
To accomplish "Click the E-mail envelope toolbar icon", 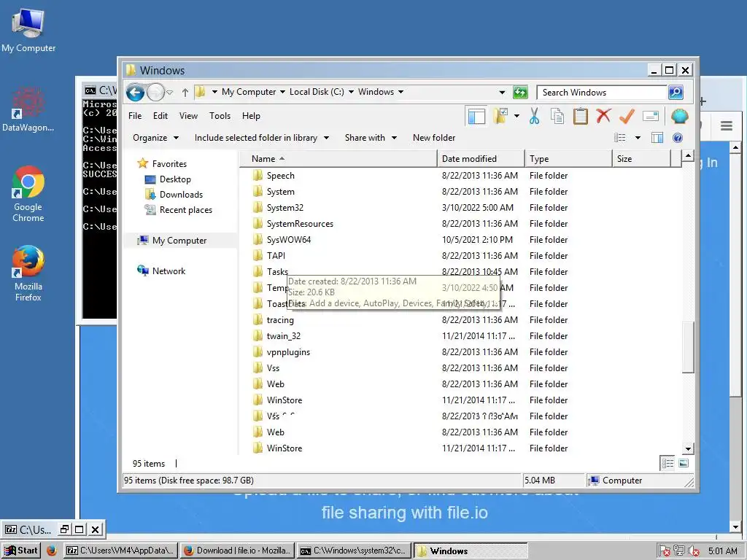I will 650,116.
